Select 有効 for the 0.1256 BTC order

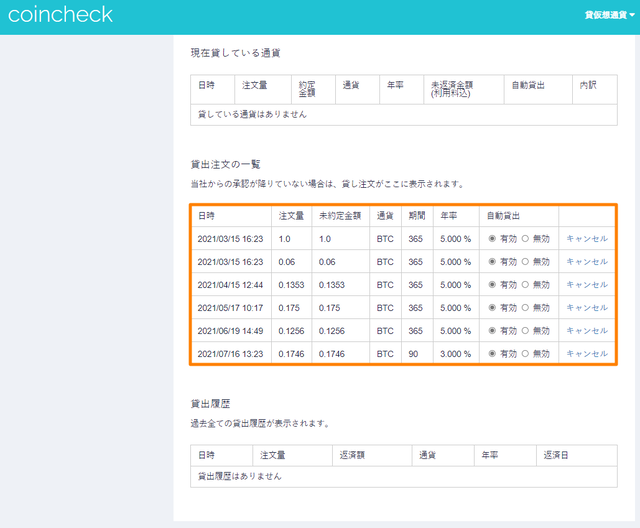click(492, 331)
